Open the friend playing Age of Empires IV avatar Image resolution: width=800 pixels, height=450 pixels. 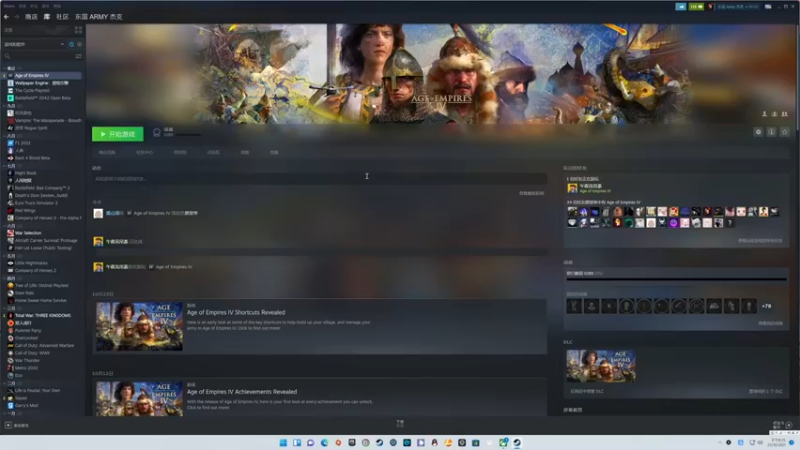572,188
